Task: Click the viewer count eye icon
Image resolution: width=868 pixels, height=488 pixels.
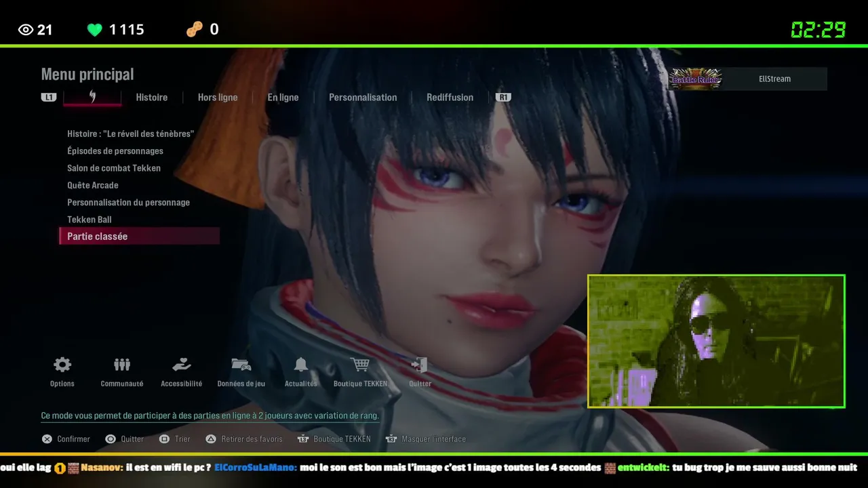Action: tap(26, 30)
